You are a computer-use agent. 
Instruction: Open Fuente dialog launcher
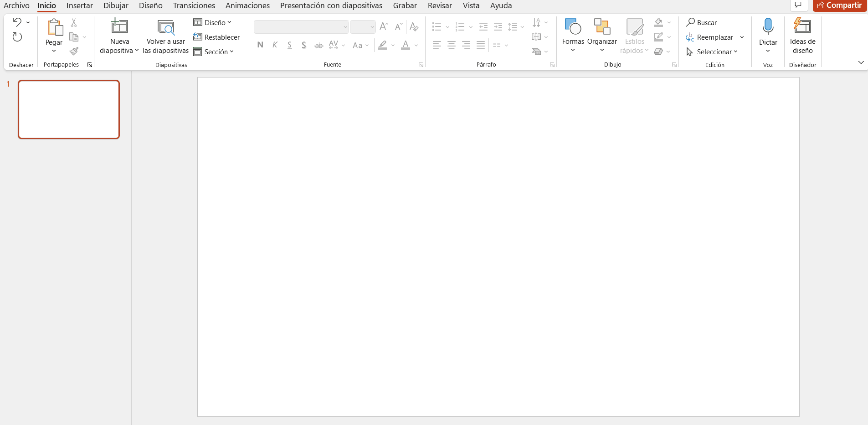pyautogui.click(x=421, y=65)
